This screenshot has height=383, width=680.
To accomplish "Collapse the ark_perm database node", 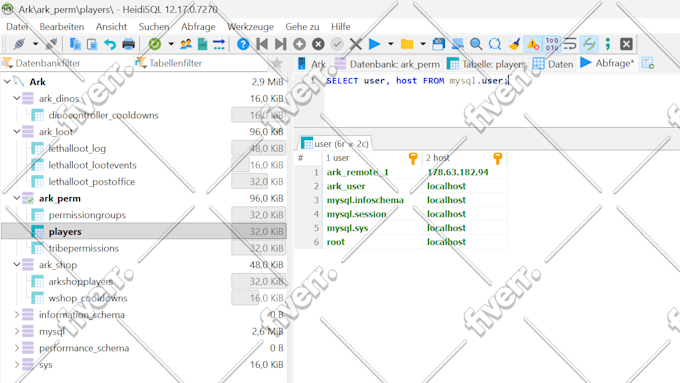I will pyautogui.click(x=16, y=198).
